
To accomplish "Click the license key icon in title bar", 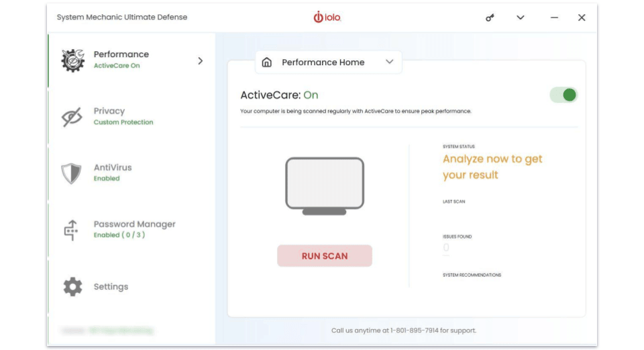I will click(490, 17).
